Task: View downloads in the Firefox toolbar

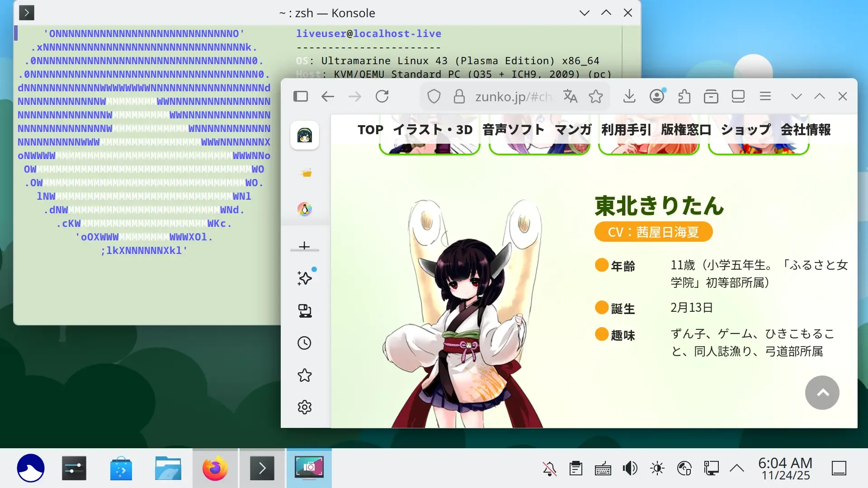Action: (x=629, y=96)
